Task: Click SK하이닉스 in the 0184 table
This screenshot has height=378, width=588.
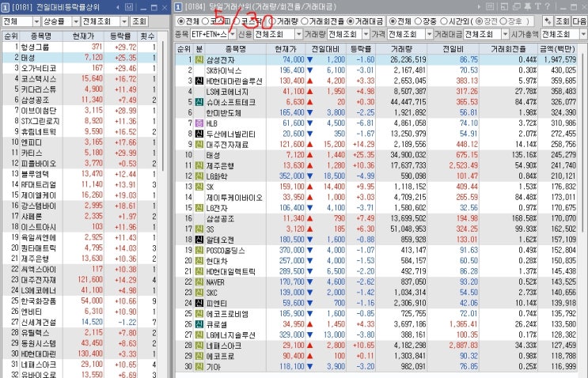Action: point(224,70)
